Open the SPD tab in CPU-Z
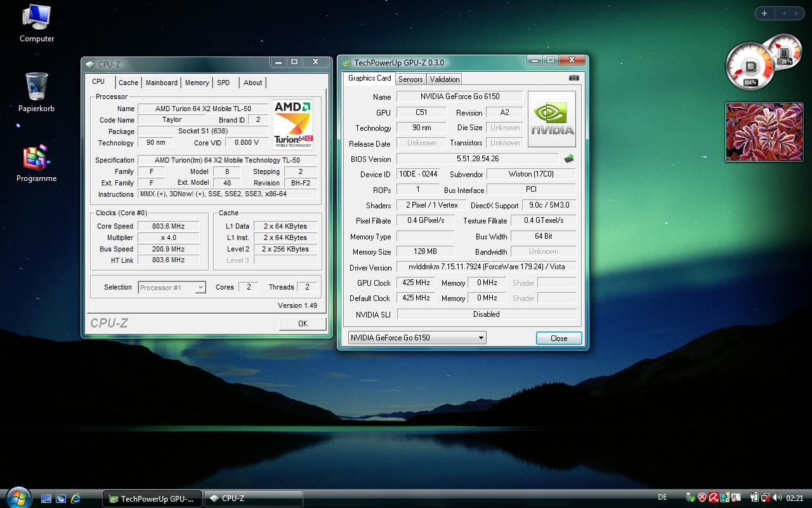Image resolution: width=812 pixels, height=508 pixels. (223, 83)
